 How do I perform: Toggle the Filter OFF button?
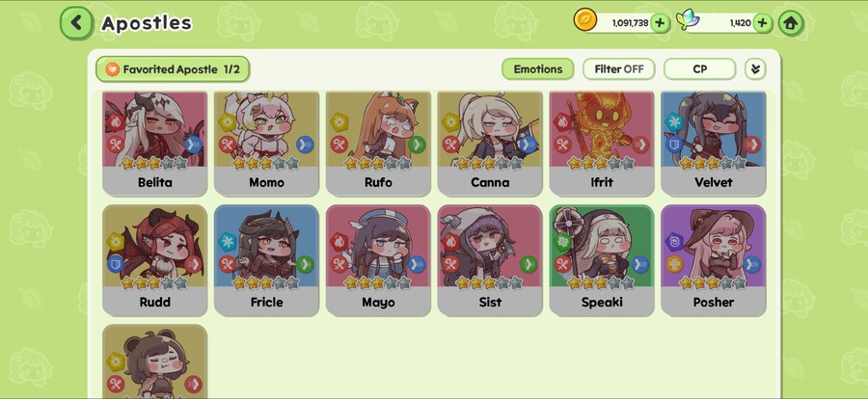point(619,69)
